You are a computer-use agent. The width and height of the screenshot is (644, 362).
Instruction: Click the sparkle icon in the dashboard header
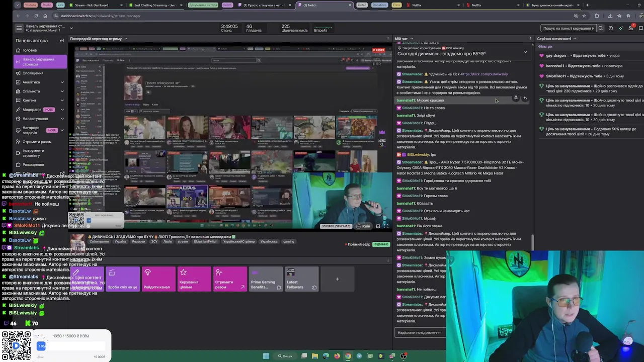click(x=620, y=28)
